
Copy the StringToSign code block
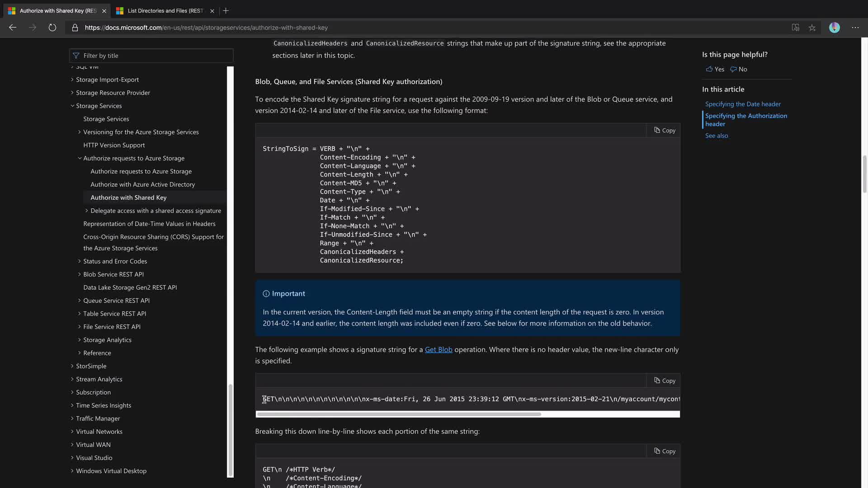[664, 131]
